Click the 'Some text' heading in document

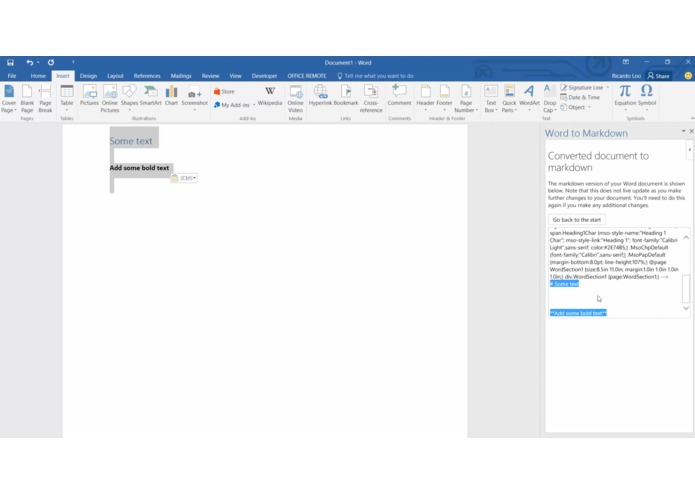(x=131, y=141)
